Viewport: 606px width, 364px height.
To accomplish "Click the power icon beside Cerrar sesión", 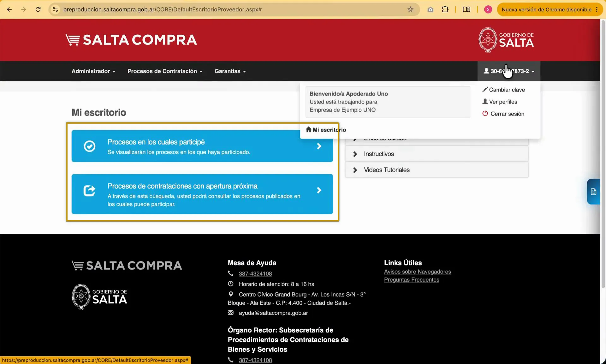I will 485,113.
